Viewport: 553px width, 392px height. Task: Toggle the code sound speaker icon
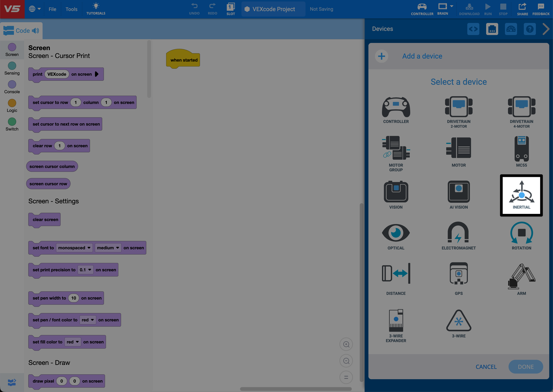[x=35, y=31]
